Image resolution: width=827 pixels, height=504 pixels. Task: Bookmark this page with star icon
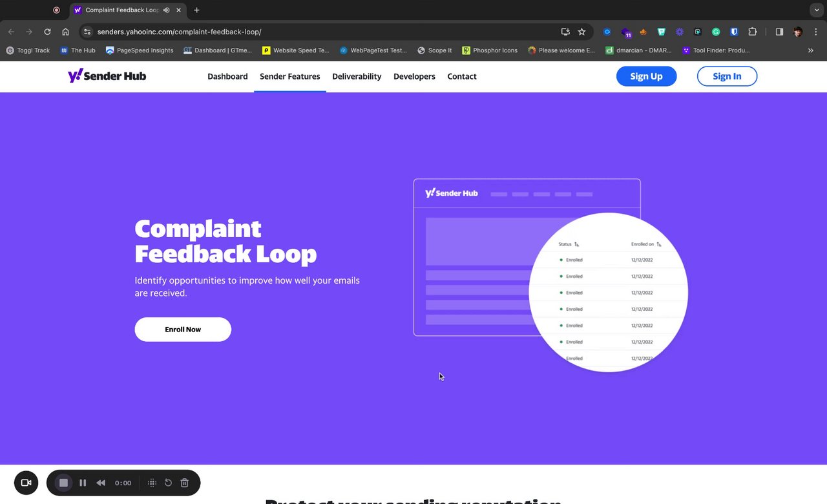point(581,32)
